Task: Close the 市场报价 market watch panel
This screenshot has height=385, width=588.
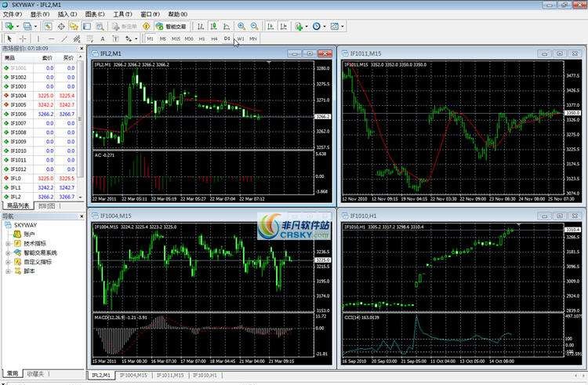Action: 82,49
